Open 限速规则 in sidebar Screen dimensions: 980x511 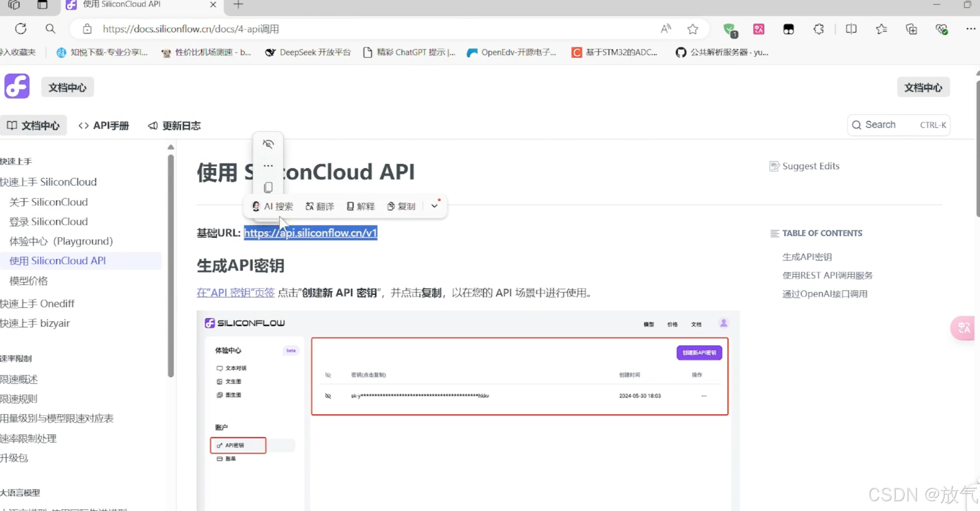[19, 399]
